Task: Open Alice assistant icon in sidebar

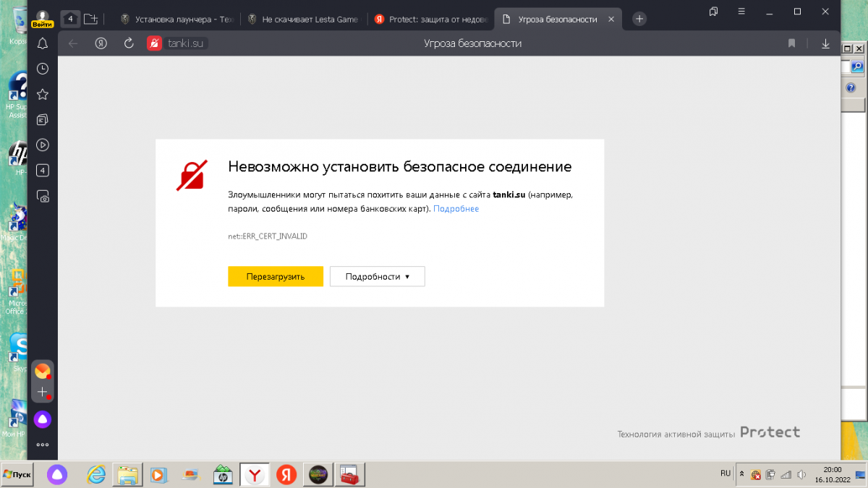Action: pyautogui.click(x=43, y=419)
